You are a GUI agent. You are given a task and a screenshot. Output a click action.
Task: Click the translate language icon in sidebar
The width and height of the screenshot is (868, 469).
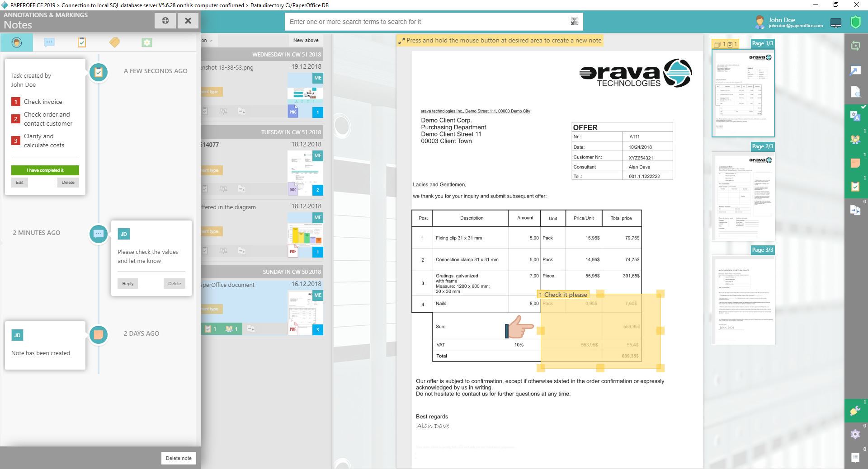coord(855,116)
